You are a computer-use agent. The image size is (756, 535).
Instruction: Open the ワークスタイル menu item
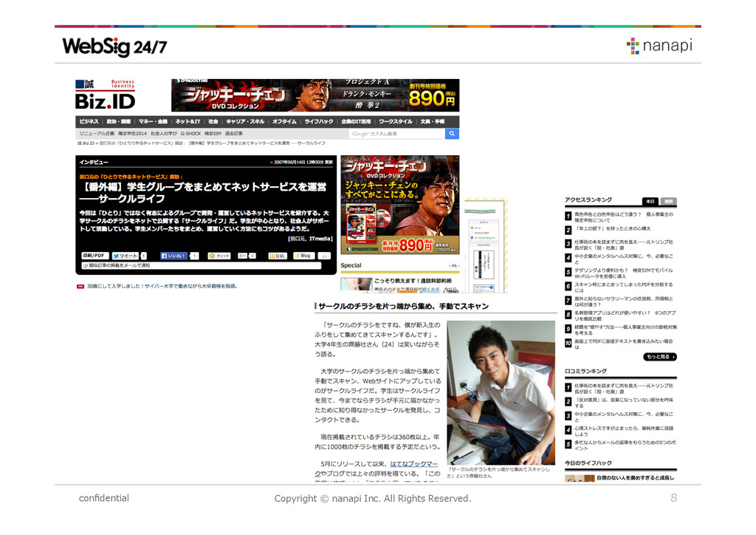(396, 122)
